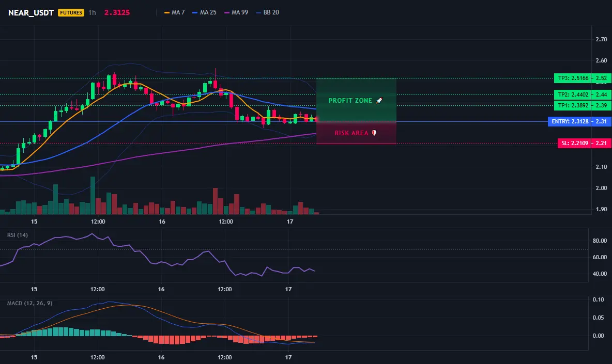Click the MACD 0.05 axis label
Viewport: 612px width, 364px height.
tap(599, 318)
